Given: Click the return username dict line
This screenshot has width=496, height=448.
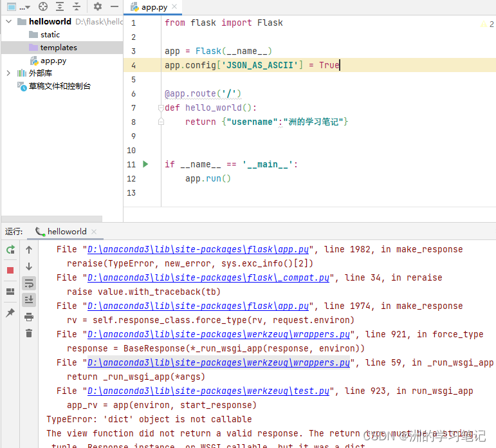Looking at the screenshot, I should point(267,122).
